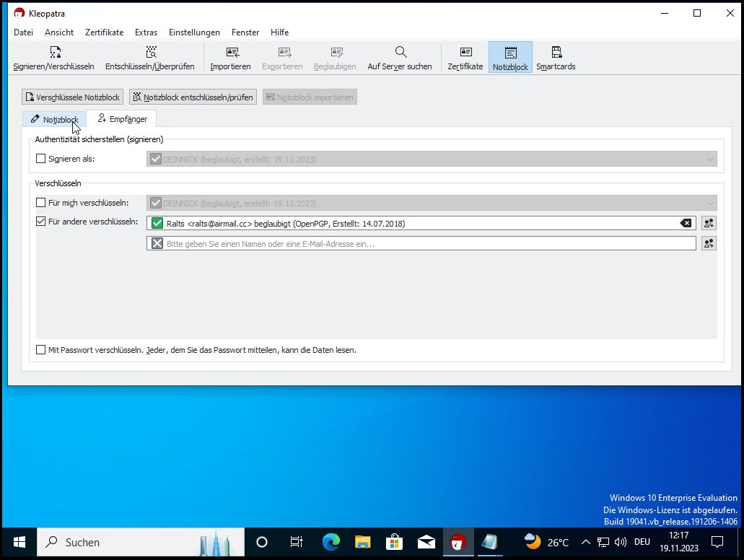744x560 pixels.
Task: Open the Zertifikate menu
Action: [104, 32]
